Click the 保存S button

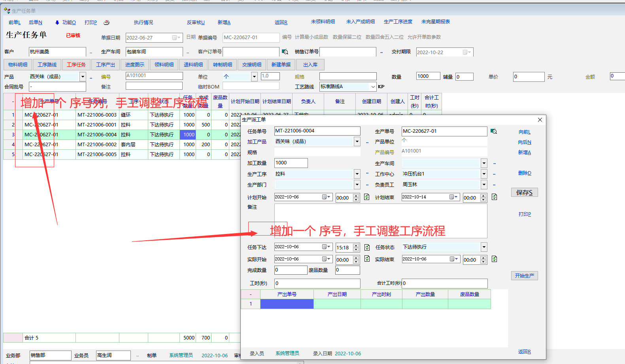click(524, 192)
